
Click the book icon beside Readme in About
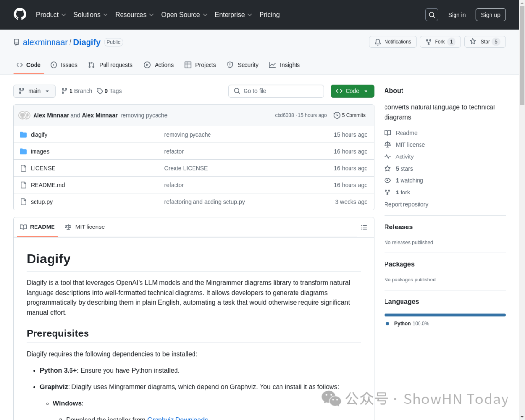point(387,133)
